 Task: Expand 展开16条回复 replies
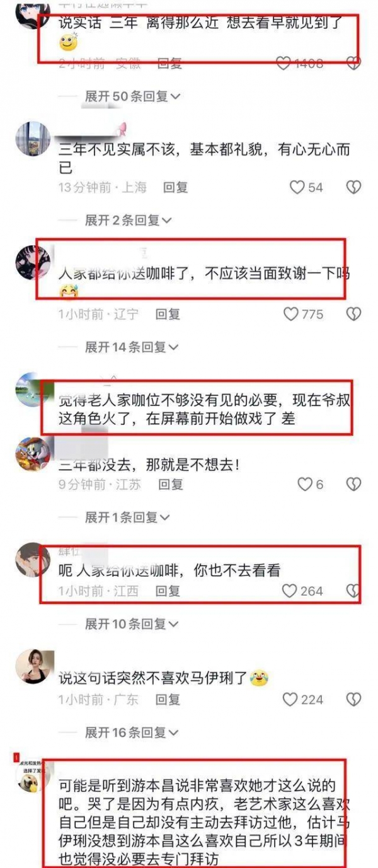click(132, 732)
